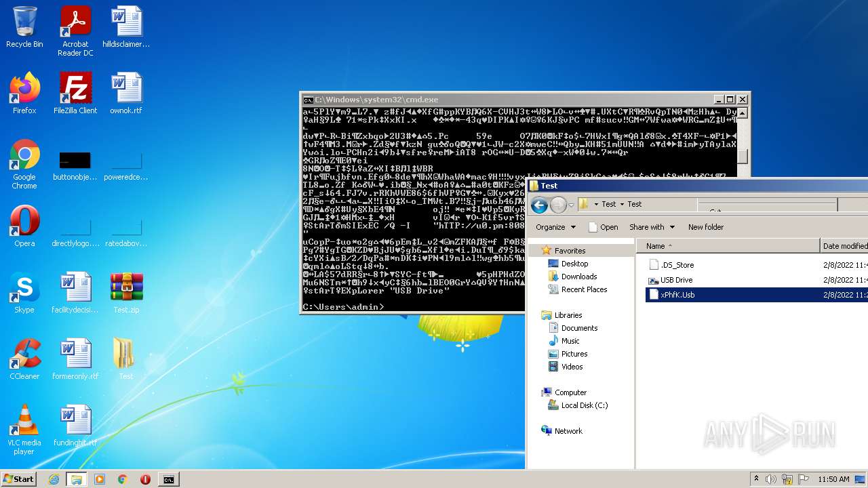The image size is (868, 488).
Task: Go forward in Explorer Test window
Action: coord(558,204)
